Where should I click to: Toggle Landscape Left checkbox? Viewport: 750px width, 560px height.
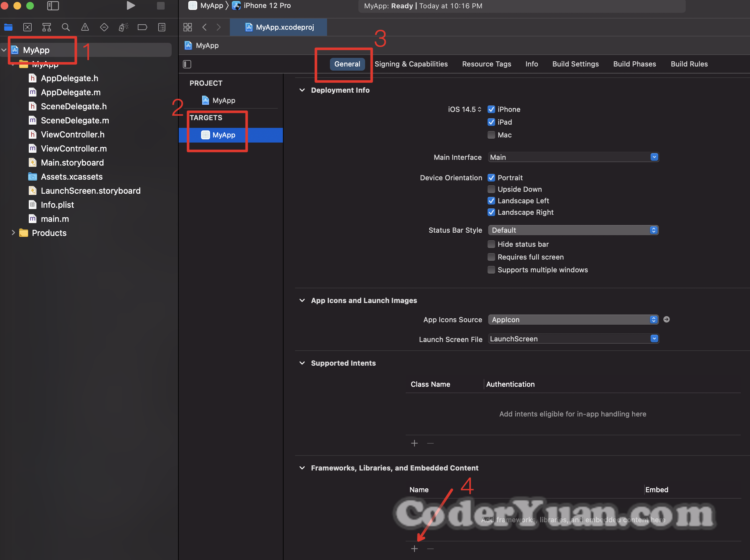(x=491, y=201)
